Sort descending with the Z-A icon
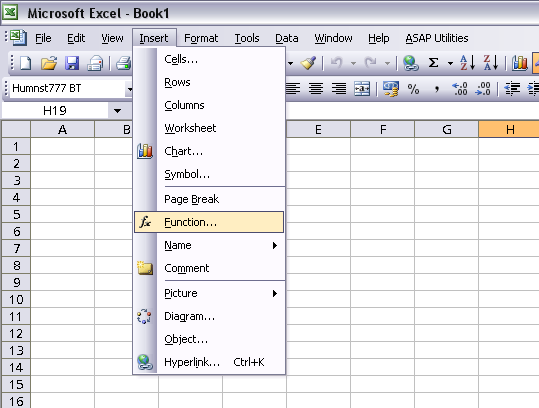This screenshot has height=408, width=539. coord(491,63)
